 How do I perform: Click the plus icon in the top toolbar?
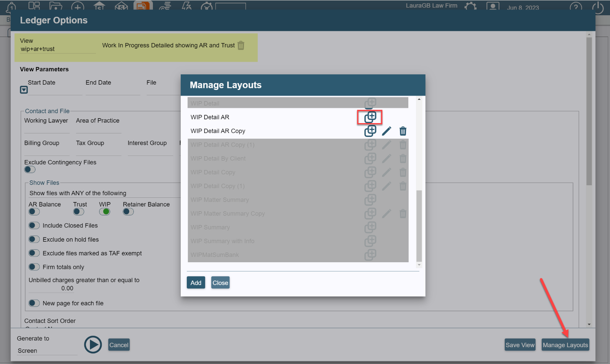click(x=77, y=5)
